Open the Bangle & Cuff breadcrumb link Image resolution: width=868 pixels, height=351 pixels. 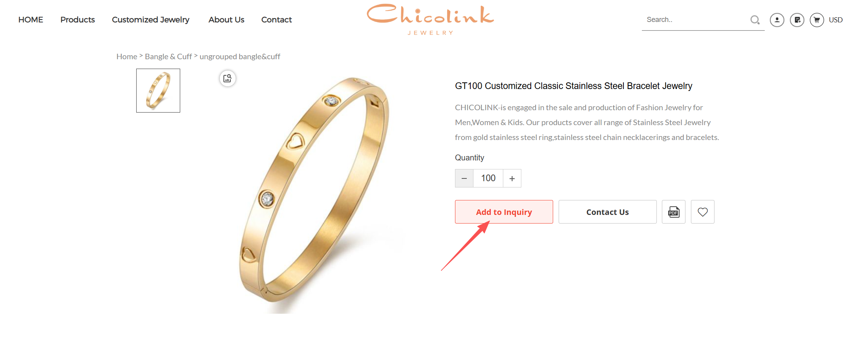(x=168, y=56)
